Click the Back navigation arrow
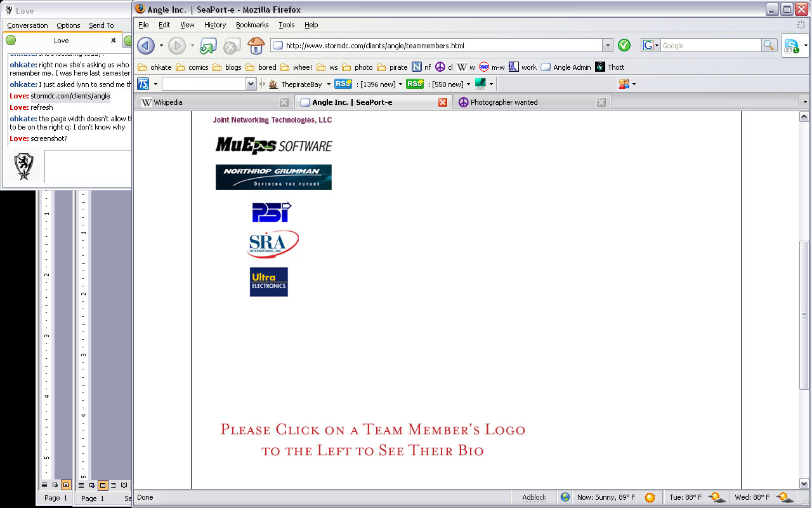The image size is (812, 508). (x=146, y=46)
